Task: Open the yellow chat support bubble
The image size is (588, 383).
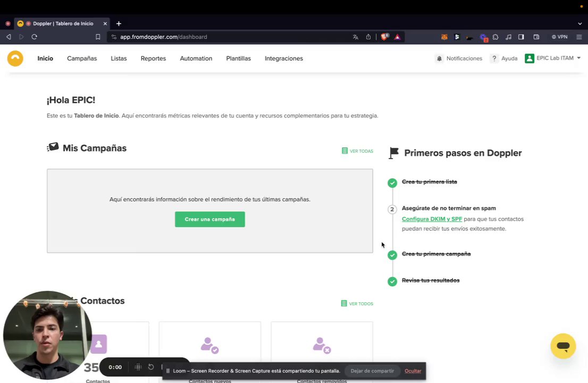Action: [x=563, y=346]
